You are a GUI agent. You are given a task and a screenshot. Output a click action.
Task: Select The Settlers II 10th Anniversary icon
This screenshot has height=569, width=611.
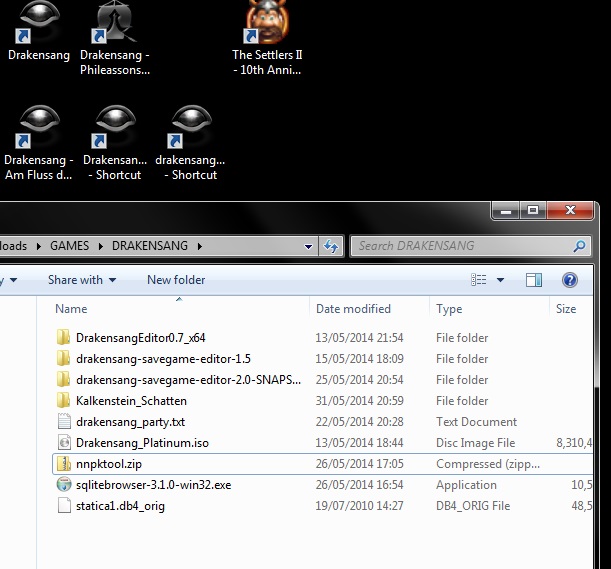[x=267, y=21]
